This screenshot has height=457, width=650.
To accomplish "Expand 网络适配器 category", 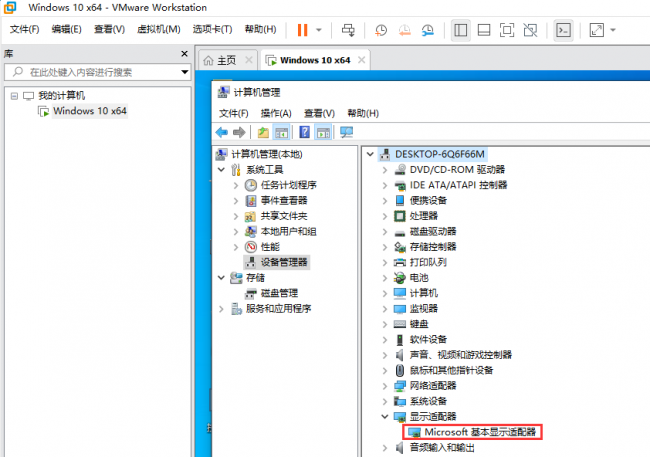I will [385, 386].
